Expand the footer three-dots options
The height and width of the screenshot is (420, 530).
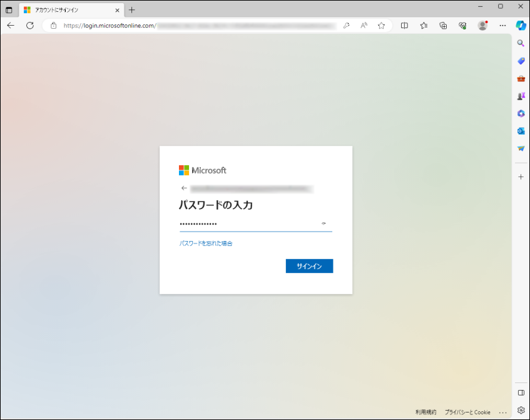[x=502, y=412]
